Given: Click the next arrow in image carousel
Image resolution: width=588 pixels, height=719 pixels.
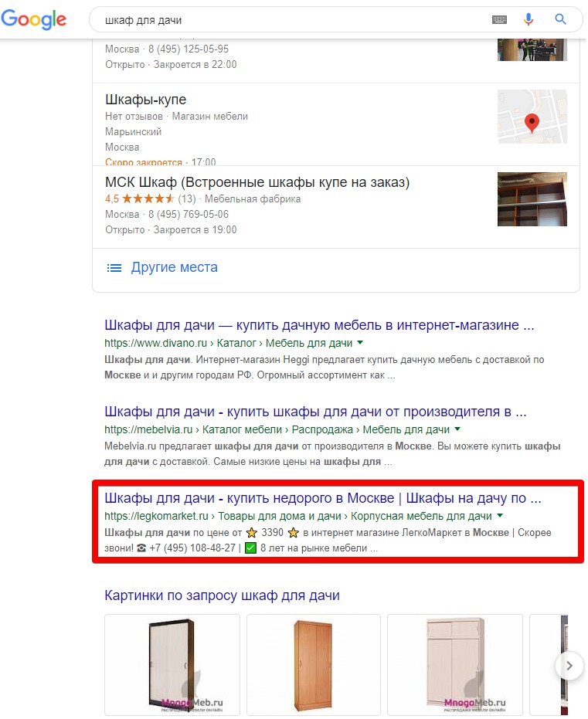Looking at the screenshot, I should (569, 666).
